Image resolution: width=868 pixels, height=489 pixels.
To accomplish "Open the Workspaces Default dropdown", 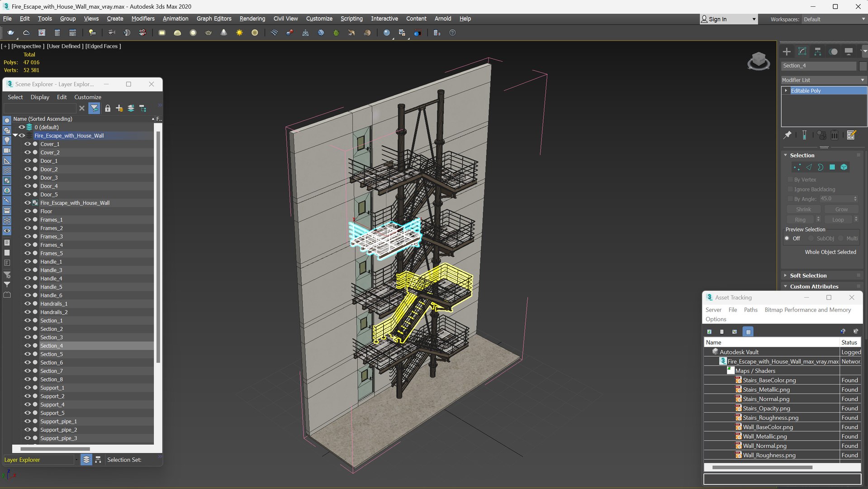I will point(834,19).
